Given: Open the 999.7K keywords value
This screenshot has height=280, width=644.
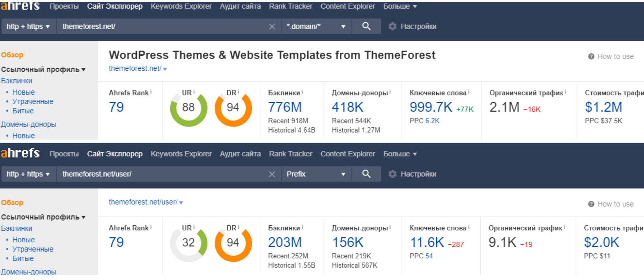Looking at the screenshot, I should [x=431, y=107].
